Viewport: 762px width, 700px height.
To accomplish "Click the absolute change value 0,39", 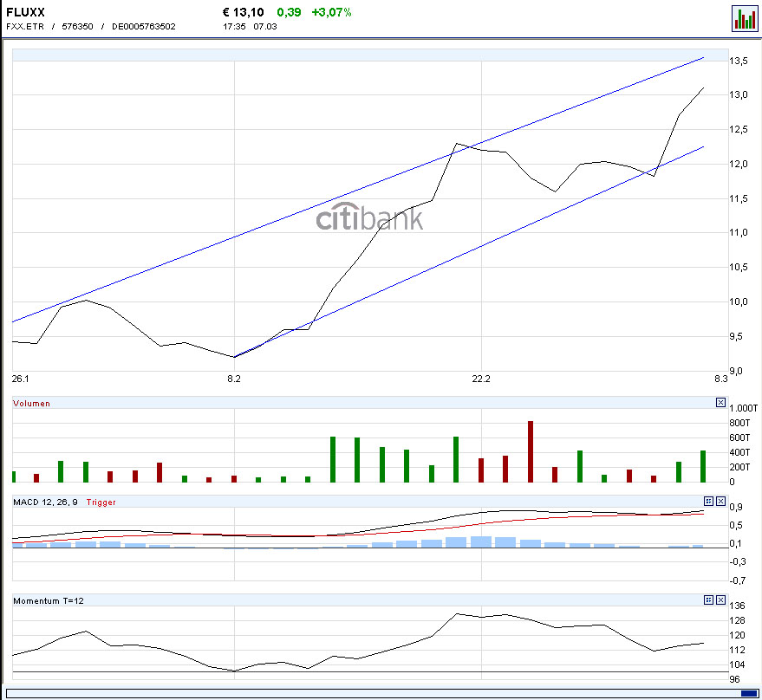I will coord(289,12).
